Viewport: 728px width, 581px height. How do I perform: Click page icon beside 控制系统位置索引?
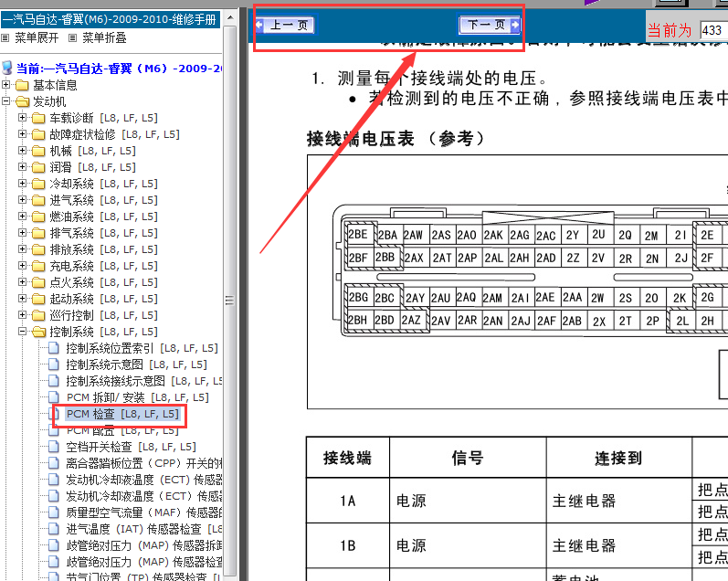coord(54,348)
